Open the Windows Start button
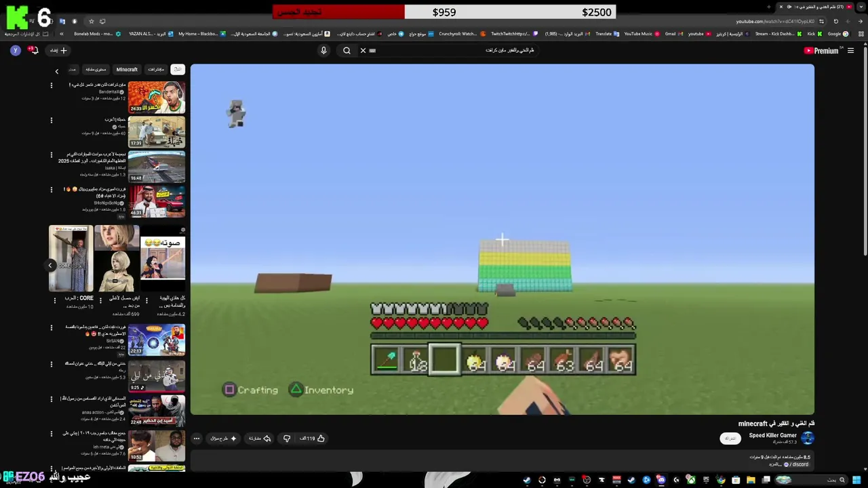868x488 pixels. [856, 481]
